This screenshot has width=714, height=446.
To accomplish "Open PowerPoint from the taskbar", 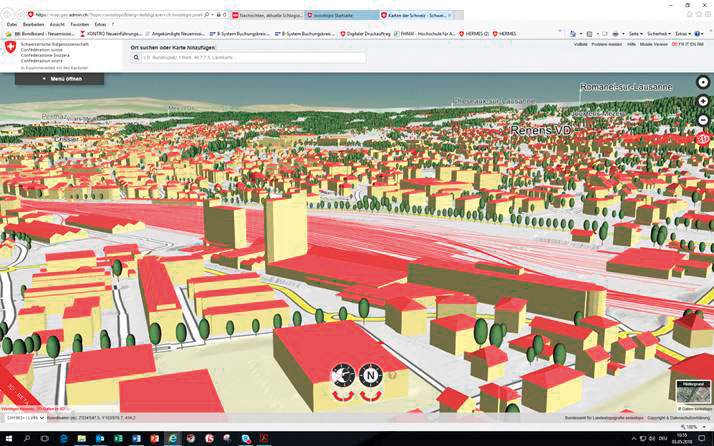I will coord(154,439).
